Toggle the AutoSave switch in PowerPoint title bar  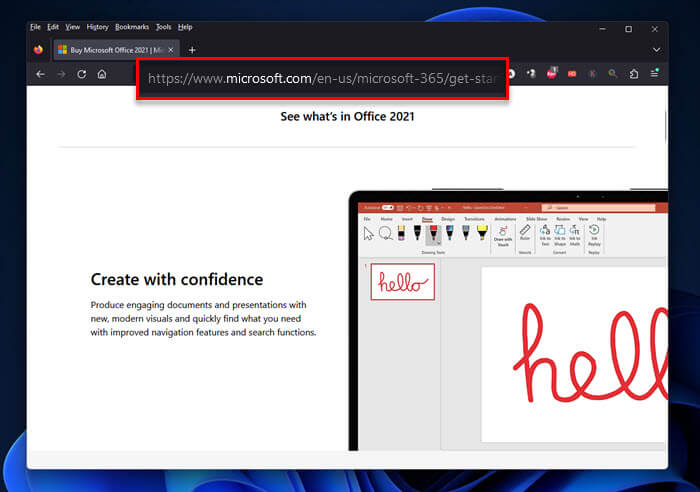(388, 208)
